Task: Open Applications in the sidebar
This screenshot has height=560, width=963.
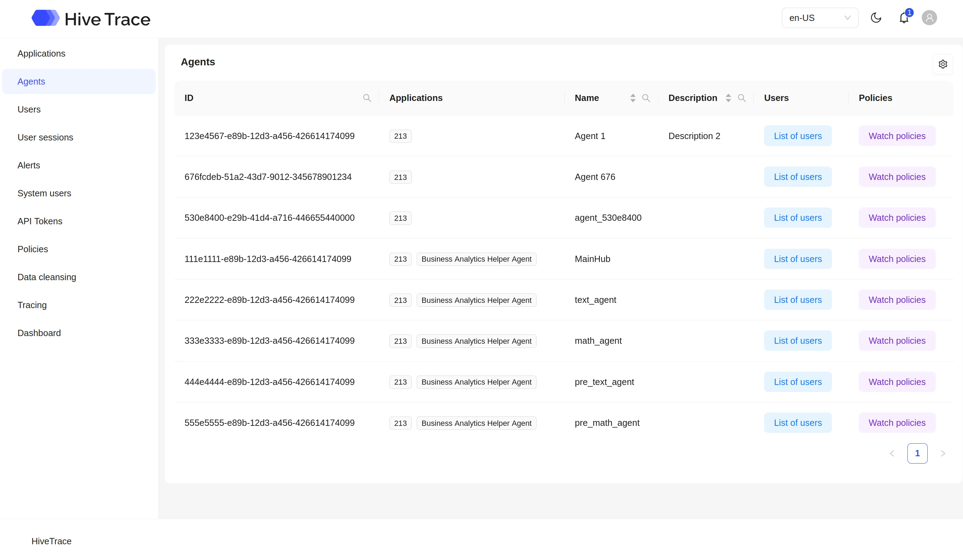Action: point(41,53)
